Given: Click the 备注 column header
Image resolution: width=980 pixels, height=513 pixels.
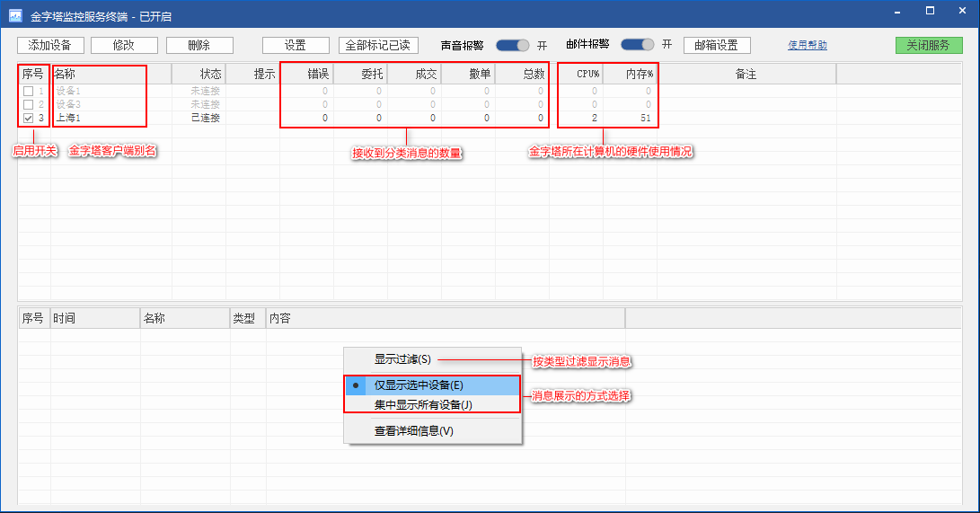Looking at the screenshot, I should point(746,74).
